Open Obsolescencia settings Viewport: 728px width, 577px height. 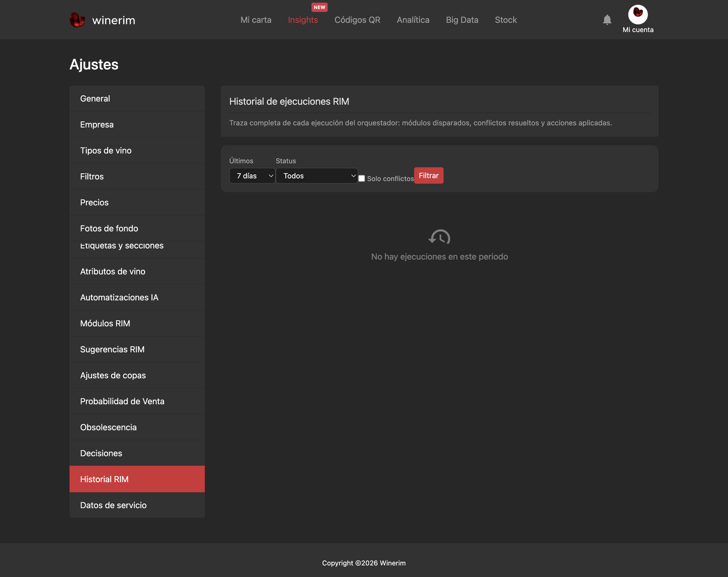coord(137,428)
